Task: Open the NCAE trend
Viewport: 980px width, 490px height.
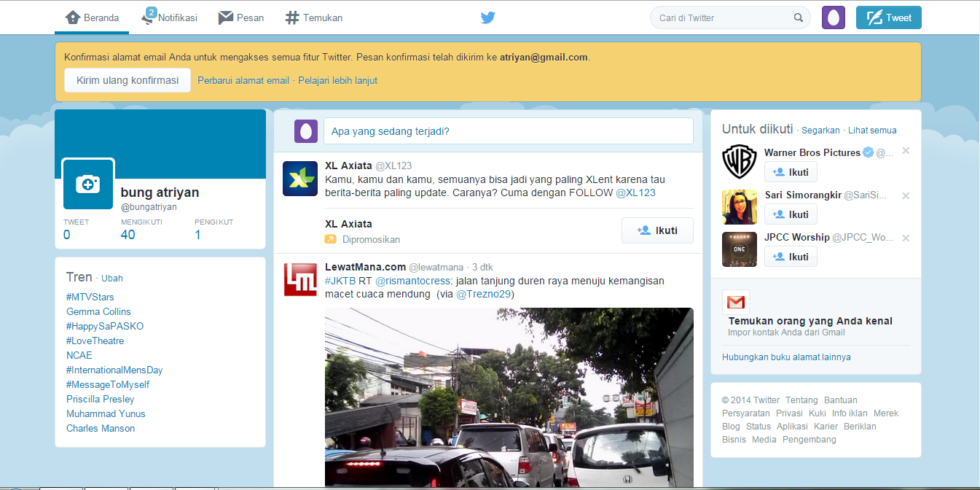Action: [79, 355]
